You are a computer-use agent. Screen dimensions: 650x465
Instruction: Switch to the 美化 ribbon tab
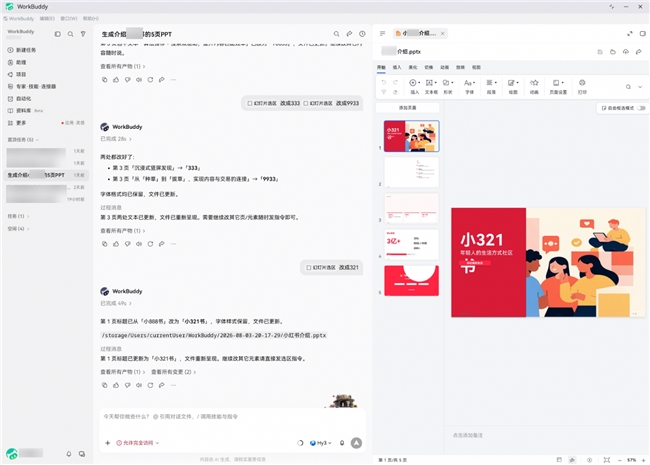(x=413, y=67)
